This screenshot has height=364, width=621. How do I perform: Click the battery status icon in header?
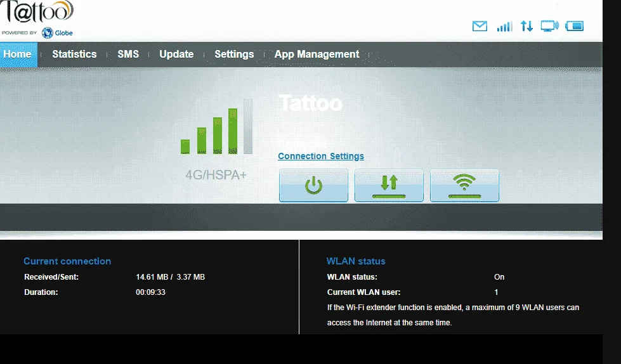pyautogui.click(x=574, y=26)
